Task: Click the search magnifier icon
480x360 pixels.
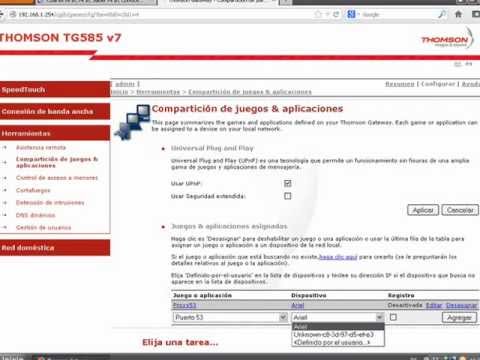Action: pyautogui.click(x=442, y=14)
